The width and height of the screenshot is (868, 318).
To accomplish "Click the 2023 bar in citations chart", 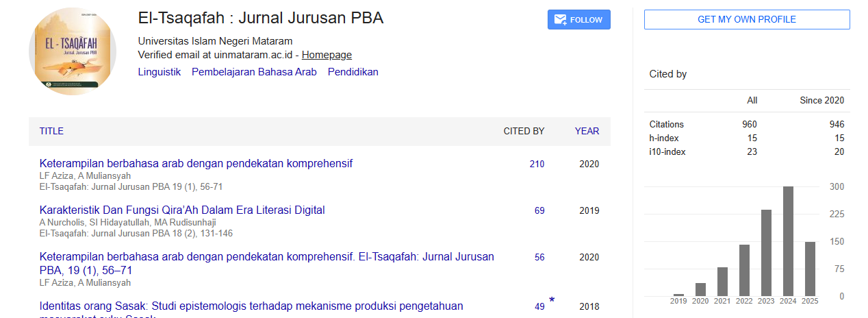I will tap(766, 252).
